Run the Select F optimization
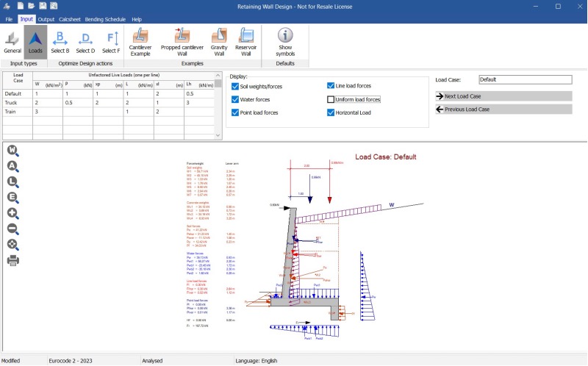The image size is (588, 366). 111,42
